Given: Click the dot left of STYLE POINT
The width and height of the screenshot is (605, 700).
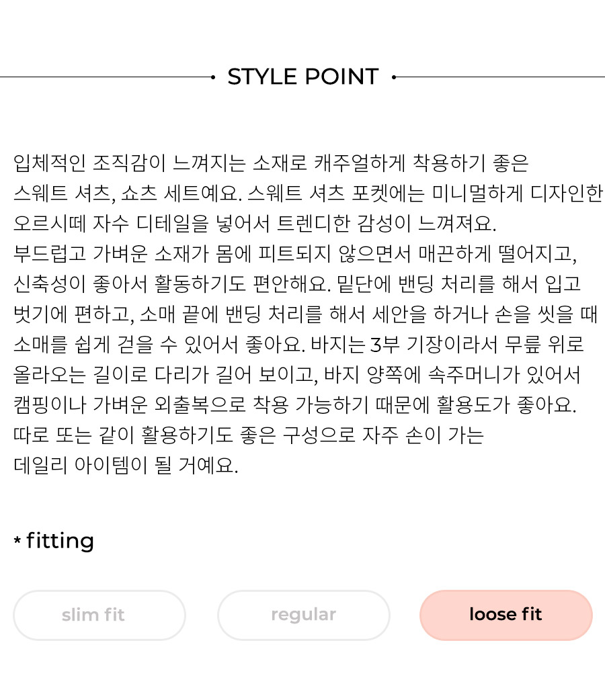Looking at the screenshot, I should pos(213,77).
